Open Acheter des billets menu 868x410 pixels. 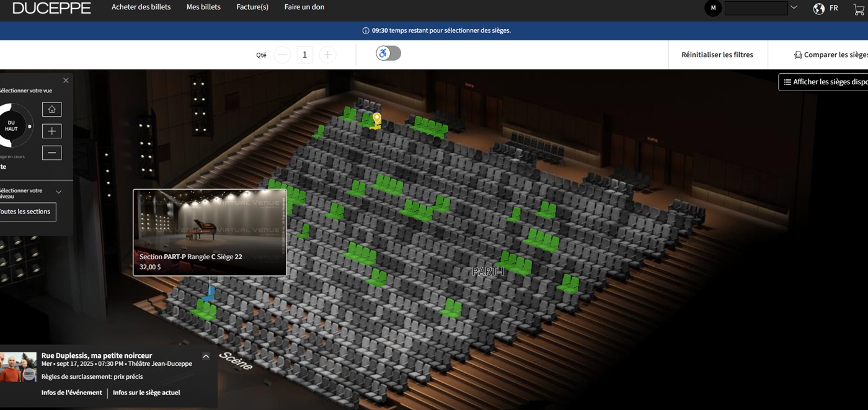141,7
